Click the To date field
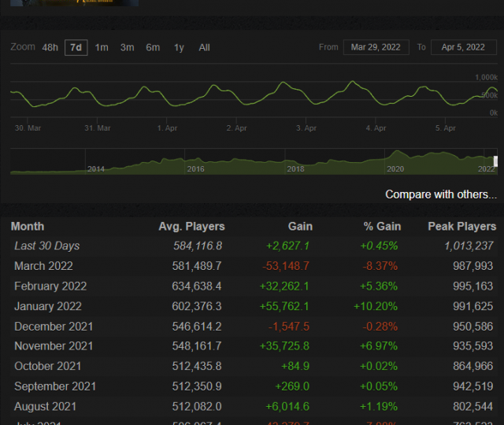The width and height of the screenshot is (504, 425). click(464, 47)
